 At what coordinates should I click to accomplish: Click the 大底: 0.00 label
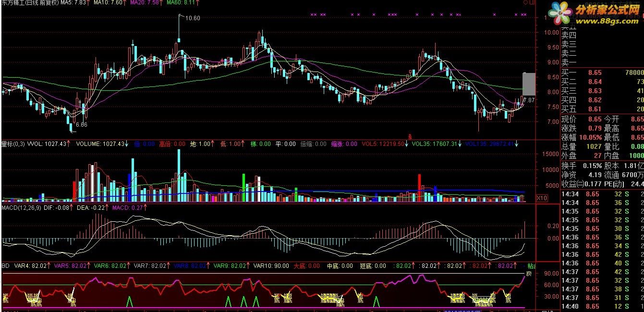point(306,265)
